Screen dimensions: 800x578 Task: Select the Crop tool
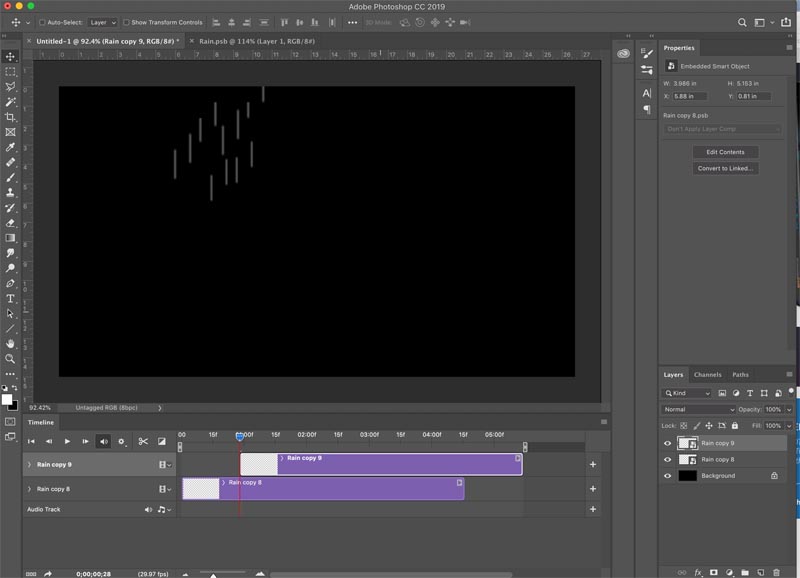pos(10,117)
